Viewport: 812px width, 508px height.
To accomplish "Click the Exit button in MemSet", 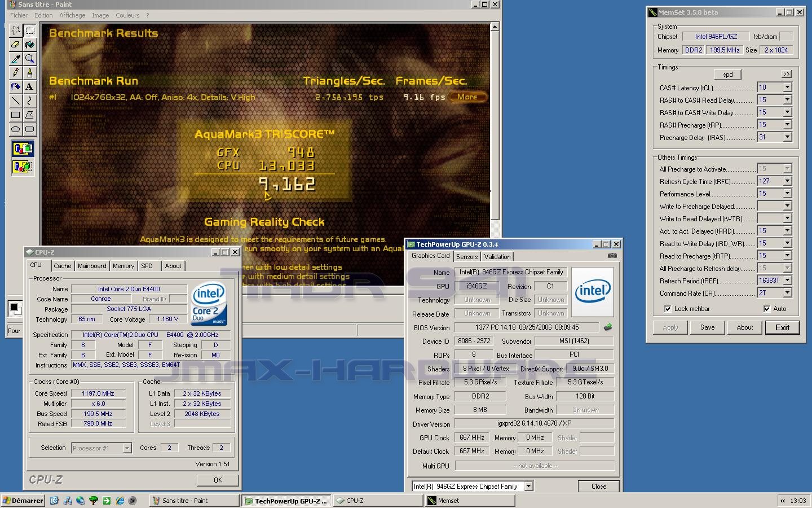I will pyautogui.click(x=782, y=327).
